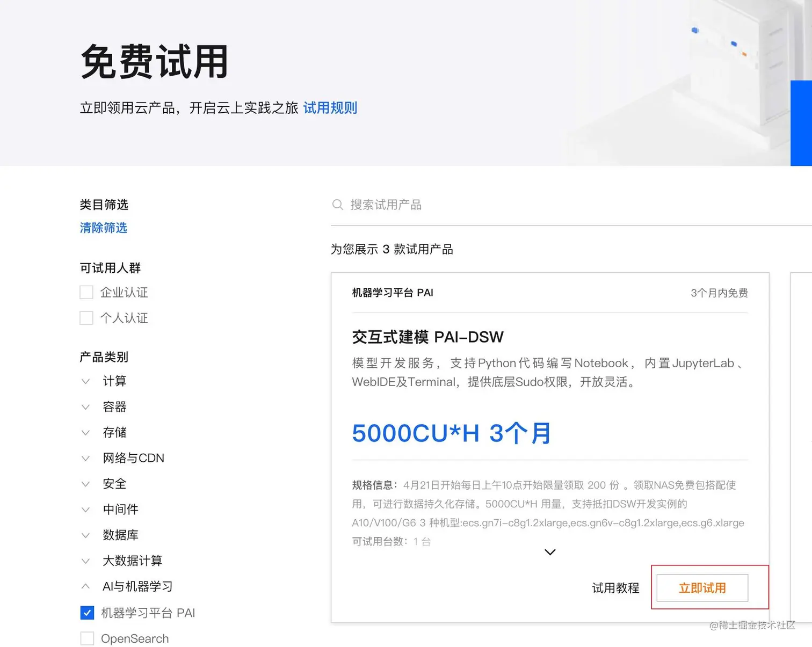
Task: Expand the 计算 product category
Action: [x=86, y=381]
